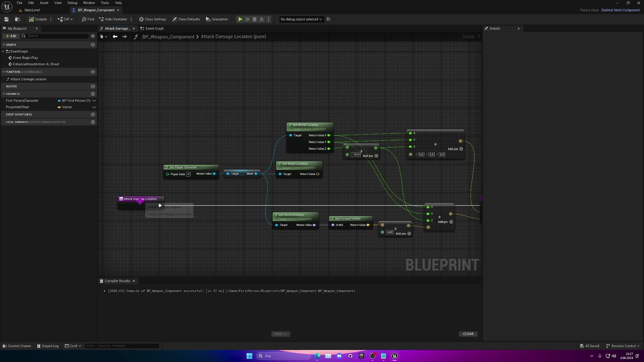644x362 pixels.
Task: Select Event Begin Play in graph list
Action: coord(25,58)
